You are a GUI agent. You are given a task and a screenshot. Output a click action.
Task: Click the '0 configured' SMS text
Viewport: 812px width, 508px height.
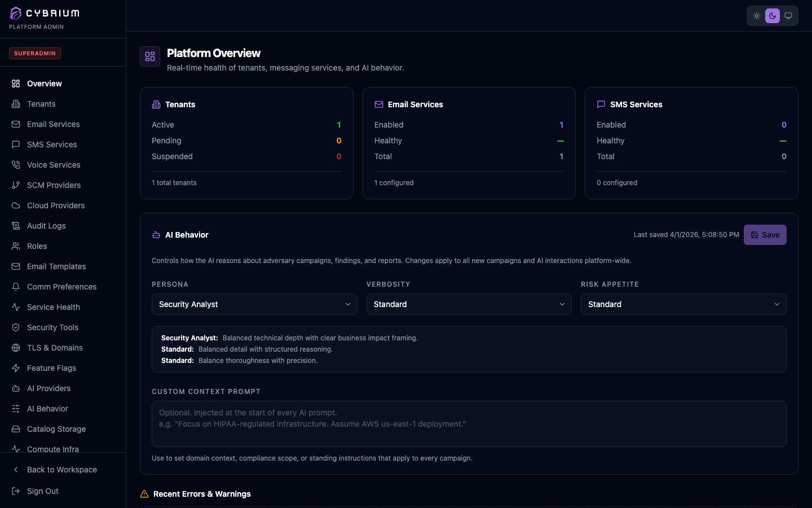click(x=617, y=183)
